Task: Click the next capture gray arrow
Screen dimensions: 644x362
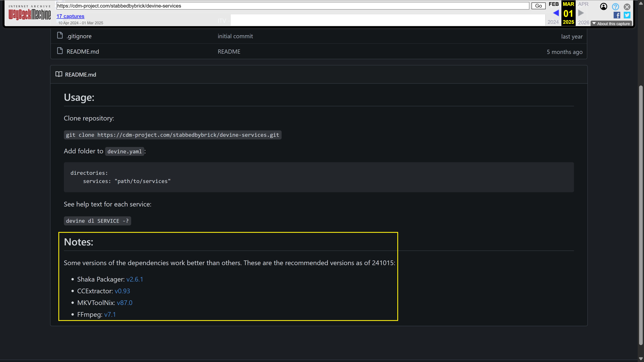Action: (x=581, y=13)
